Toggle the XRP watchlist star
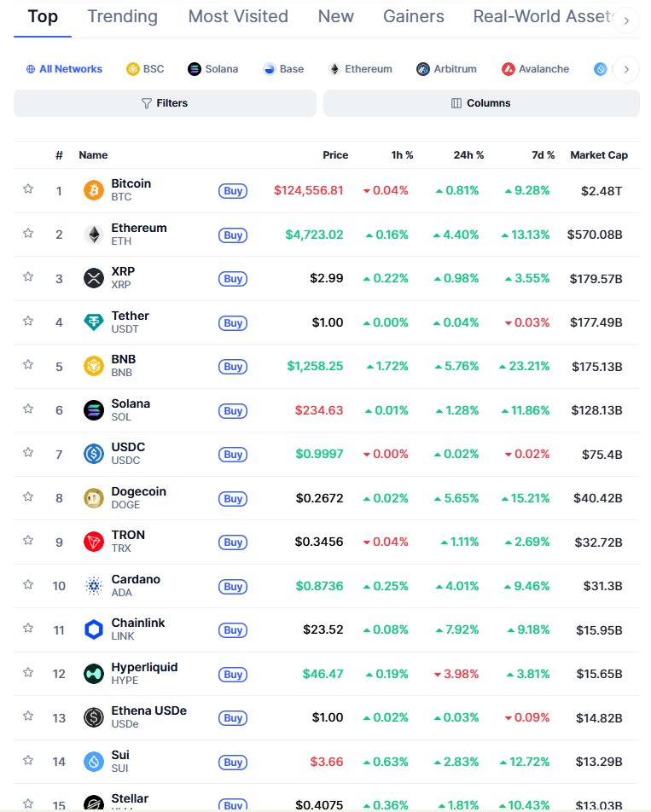Image resolution: width=651 pixels, height=812 pixels. (x=28, y=276)
